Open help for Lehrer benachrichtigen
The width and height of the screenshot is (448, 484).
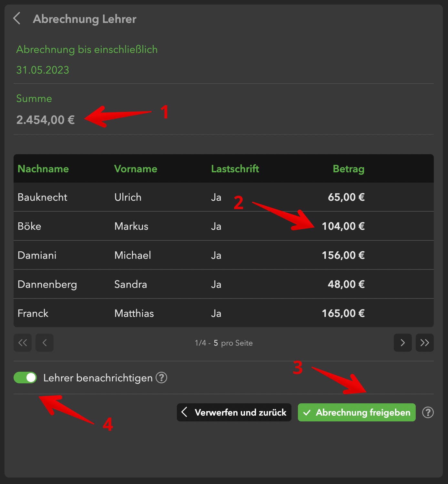161,378
